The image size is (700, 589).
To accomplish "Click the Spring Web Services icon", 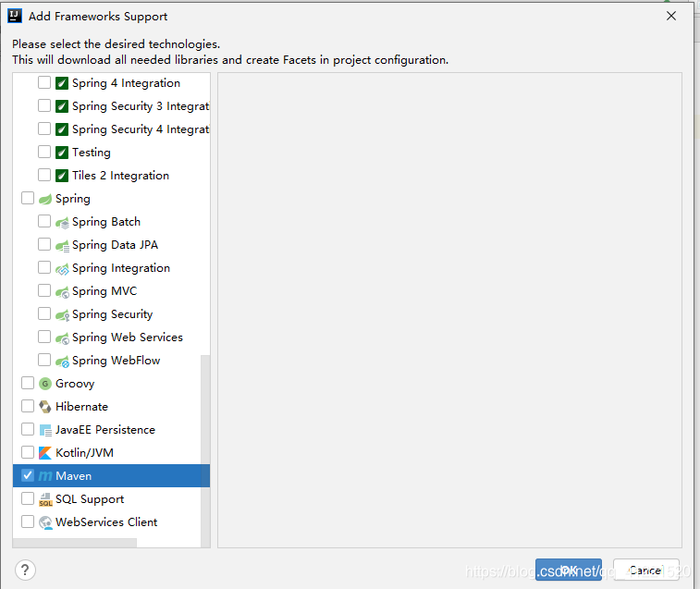I will coord(62,338).
